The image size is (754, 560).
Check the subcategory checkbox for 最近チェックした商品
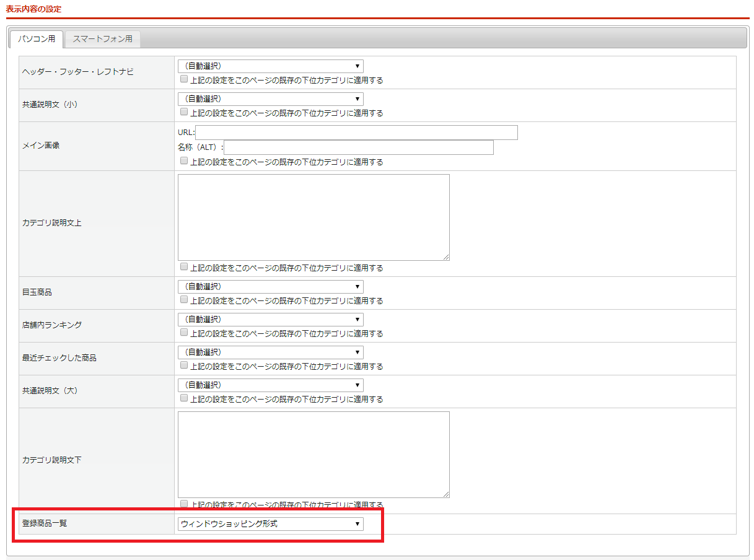pos(184,365)
